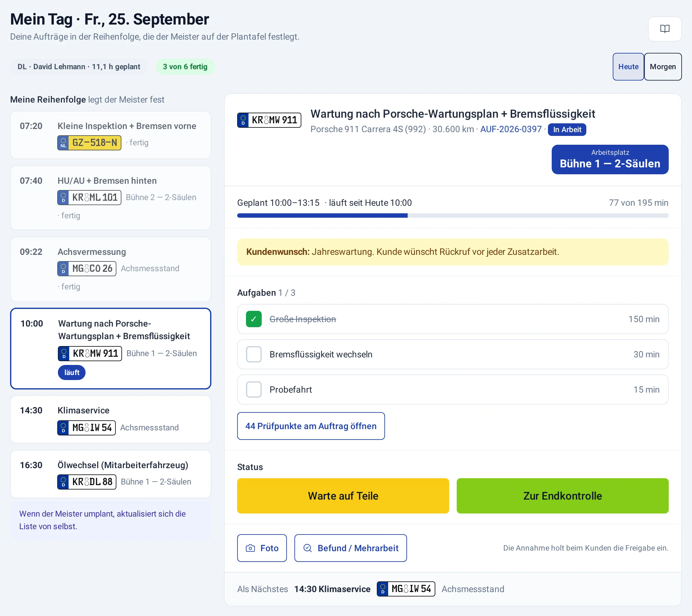Click the yellow Kundenwunsch note
The width and height of the screenshot is (692, 616).
453,252
